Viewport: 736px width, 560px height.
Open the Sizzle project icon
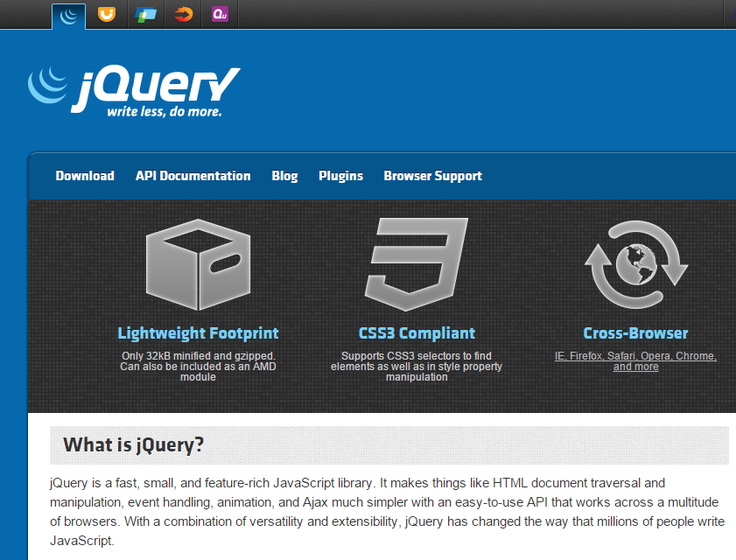tap(184, 15)
